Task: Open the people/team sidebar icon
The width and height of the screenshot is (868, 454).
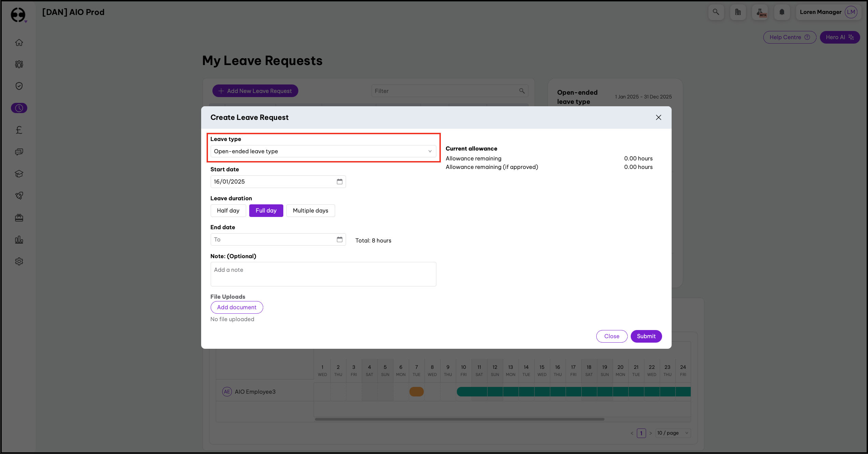Action: tap(19, 64)
